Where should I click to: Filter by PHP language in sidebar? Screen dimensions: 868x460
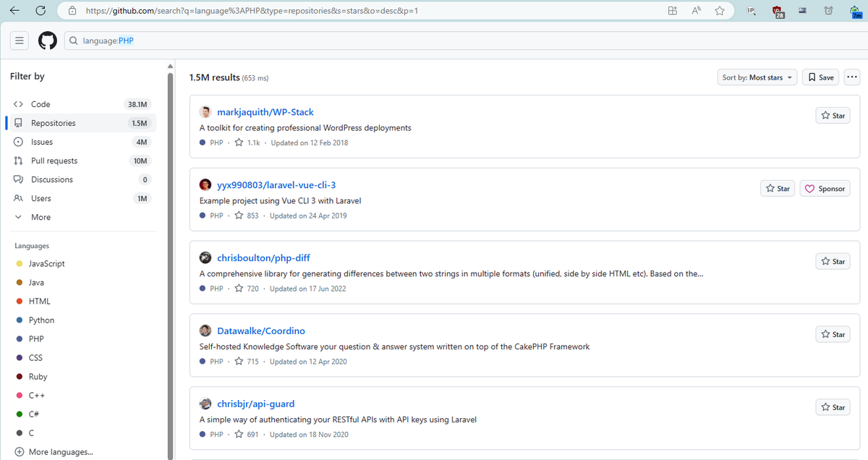click(x=36, y=339)
